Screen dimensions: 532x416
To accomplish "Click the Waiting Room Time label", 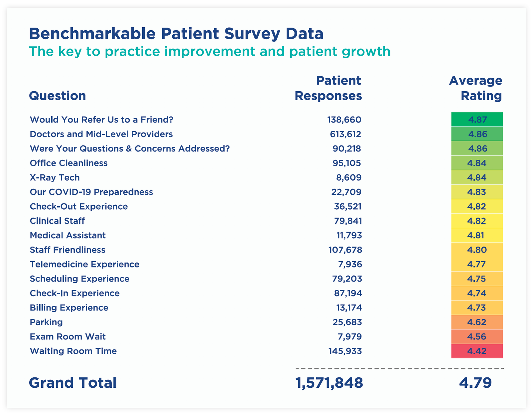I will coord(73,351).
